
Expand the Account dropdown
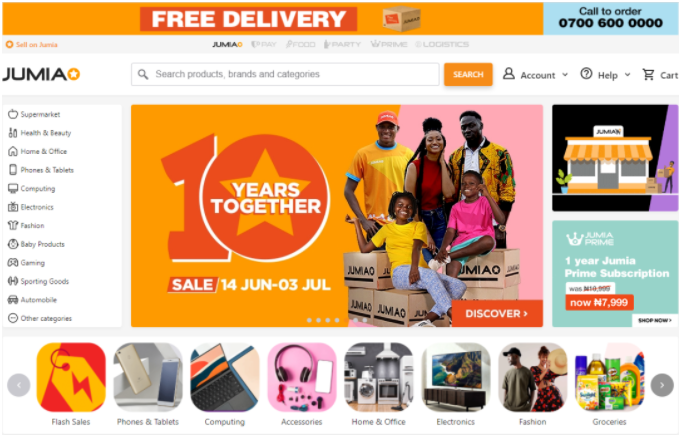(x=535, y=74)
